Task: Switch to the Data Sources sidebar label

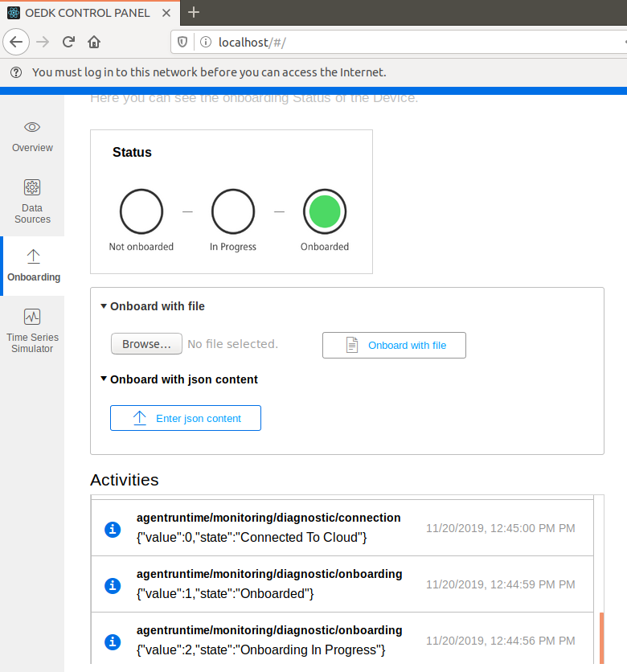Action: 33,214
